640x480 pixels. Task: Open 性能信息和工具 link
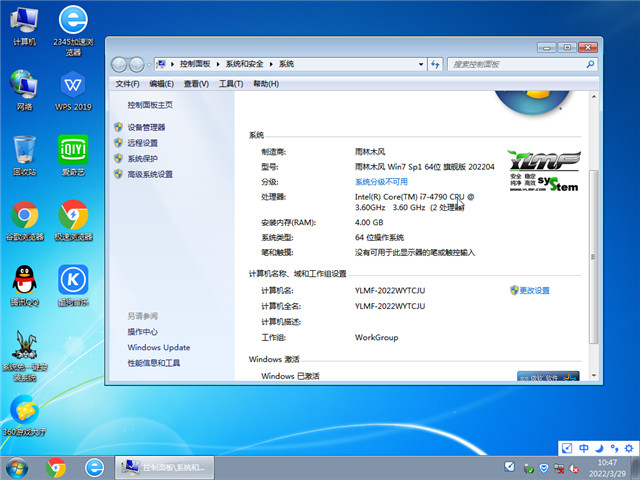(153, 363)
